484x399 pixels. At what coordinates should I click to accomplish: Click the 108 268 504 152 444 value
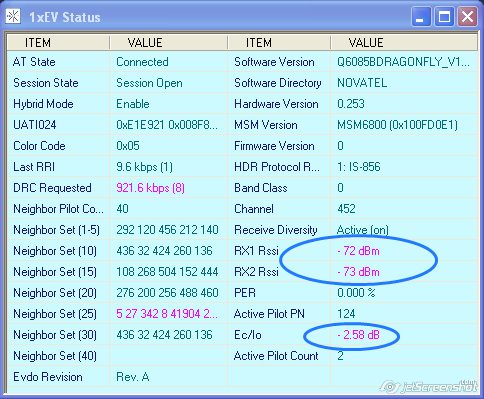pos(167,272)
